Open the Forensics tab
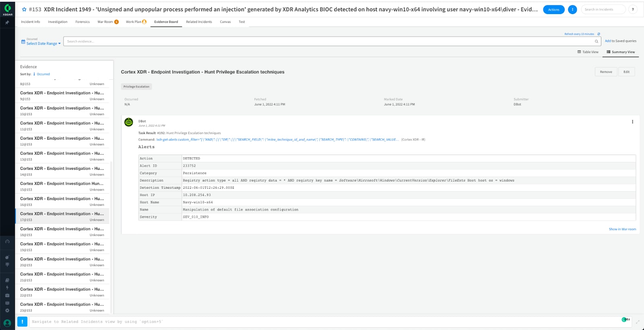644x330 pixels. pos(83,22)
